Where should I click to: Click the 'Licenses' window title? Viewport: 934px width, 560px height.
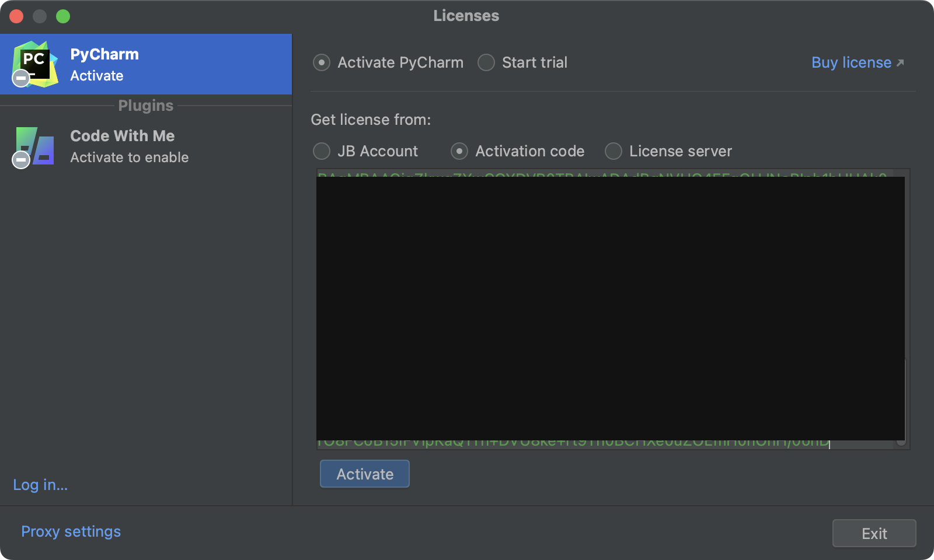tap(466, 16)
